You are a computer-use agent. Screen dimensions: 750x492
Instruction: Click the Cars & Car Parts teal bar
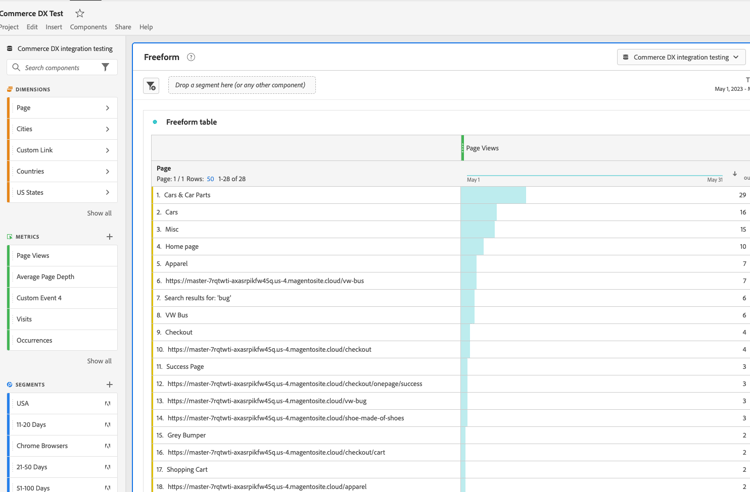(x=493, y=195)
